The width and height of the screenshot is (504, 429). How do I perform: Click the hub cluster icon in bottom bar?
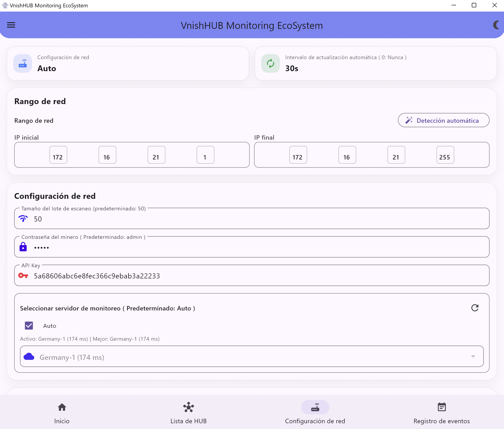coord(189,407)
